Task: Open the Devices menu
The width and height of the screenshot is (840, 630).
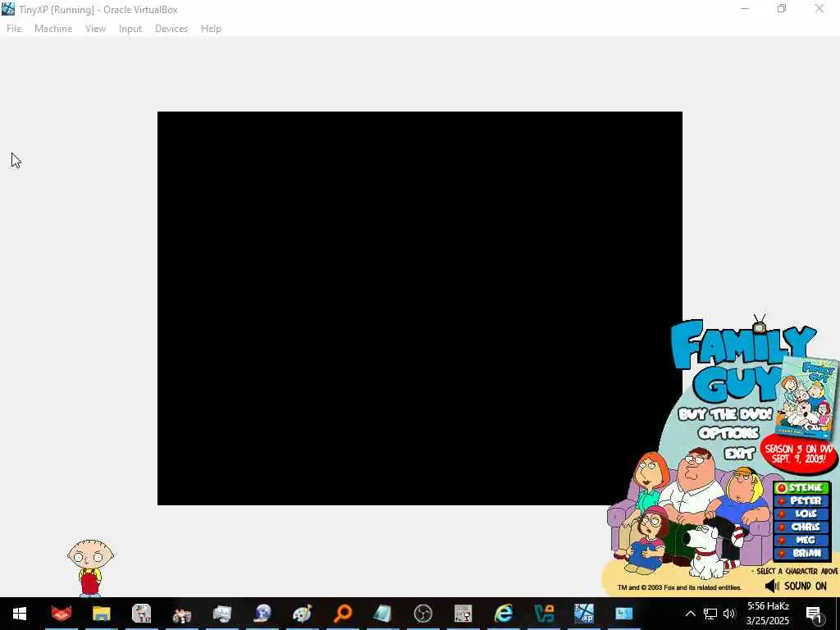Action: (x=171, y=29)
